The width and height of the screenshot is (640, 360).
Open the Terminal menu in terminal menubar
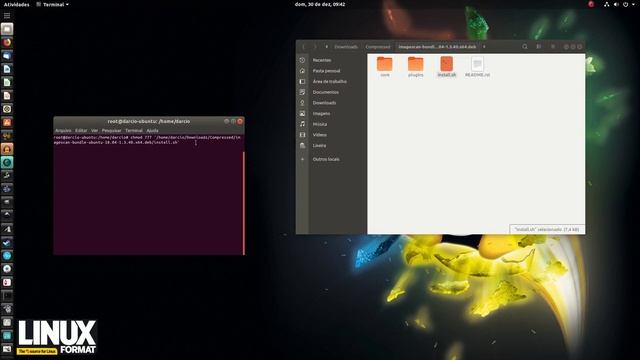tap(133, 131)
